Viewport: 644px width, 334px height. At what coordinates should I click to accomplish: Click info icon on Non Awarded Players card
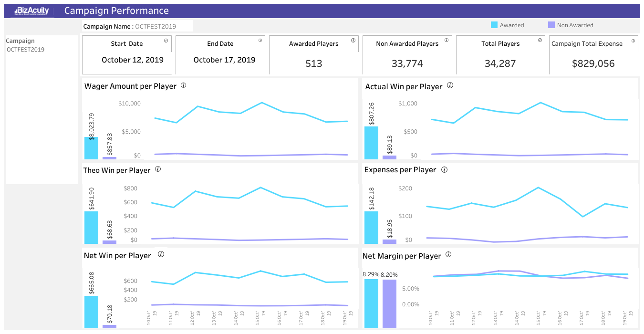447,41
